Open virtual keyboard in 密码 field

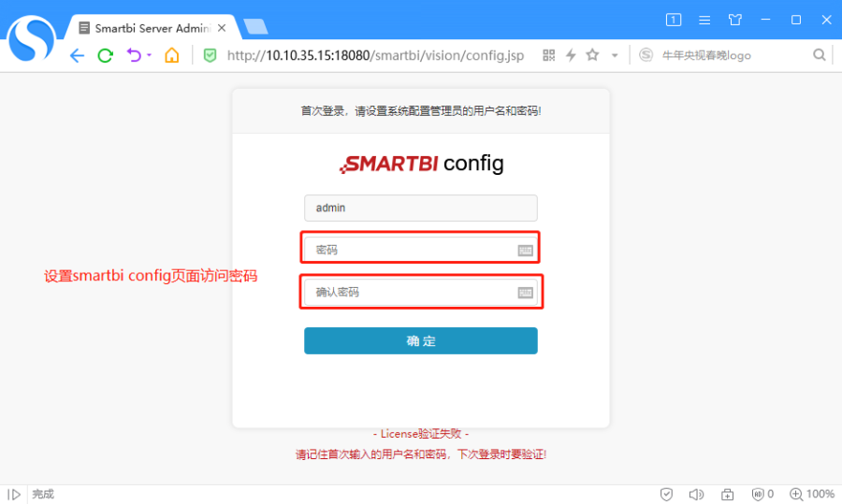tap(525, 250)
